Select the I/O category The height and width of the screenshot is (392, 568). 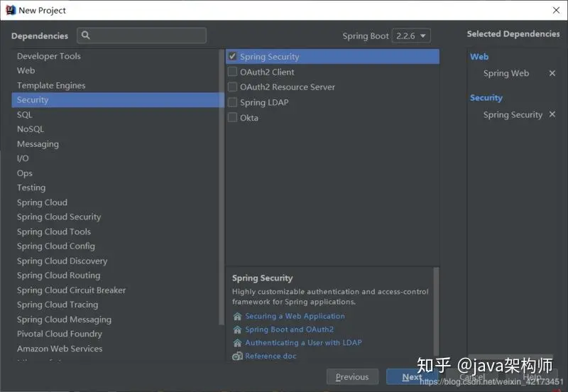coord(115,158)
